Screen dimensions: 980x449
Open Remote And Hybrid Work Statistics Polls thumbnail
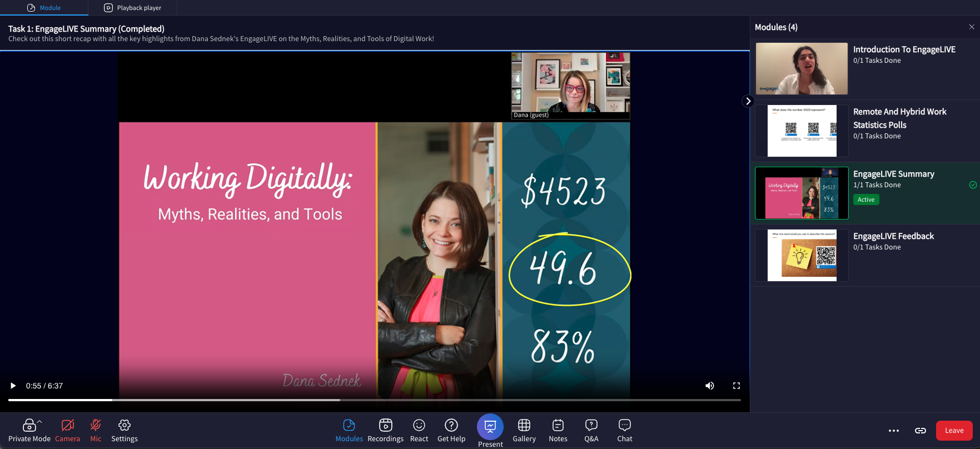click(802, 131)
